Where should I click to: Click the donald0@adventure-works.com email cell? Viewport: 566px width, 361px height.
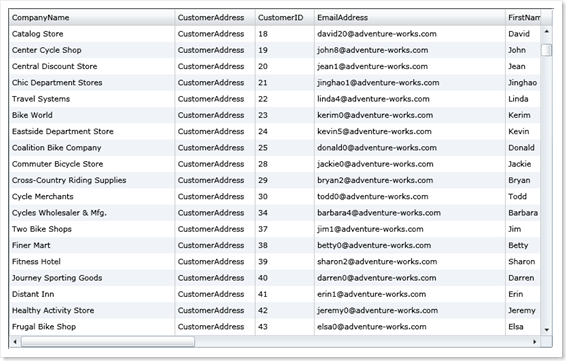click(410, 148)
